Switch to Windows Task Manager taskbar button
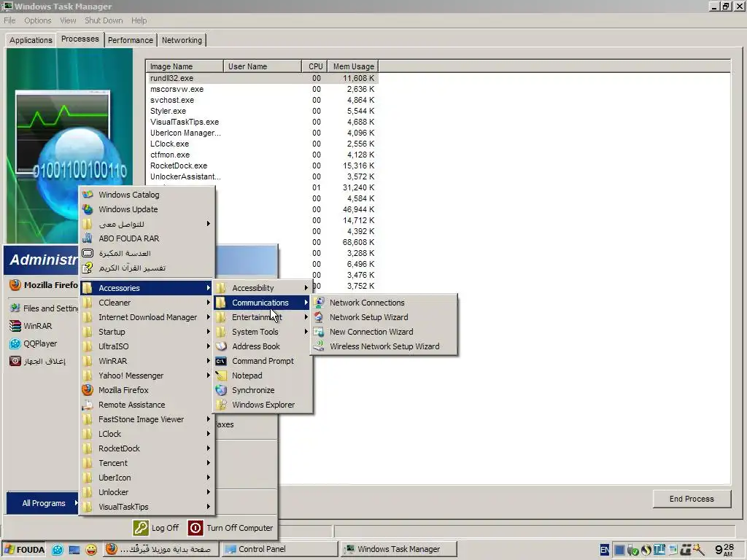Image resolution: width=747 pixels, height=560 pixels. coord(399,549)
